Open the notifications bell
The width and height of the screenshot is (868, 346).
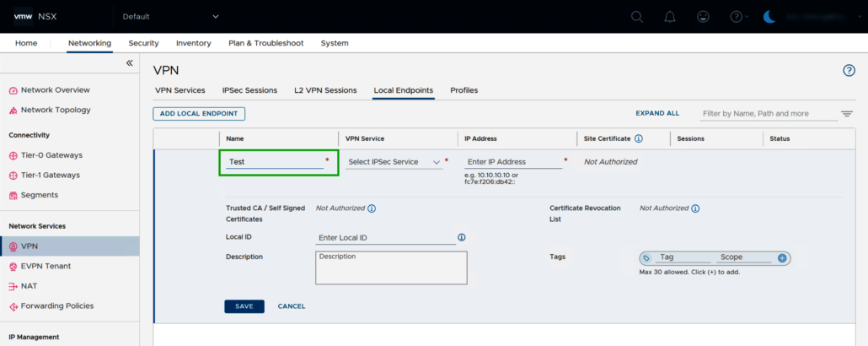pos(670,17)
